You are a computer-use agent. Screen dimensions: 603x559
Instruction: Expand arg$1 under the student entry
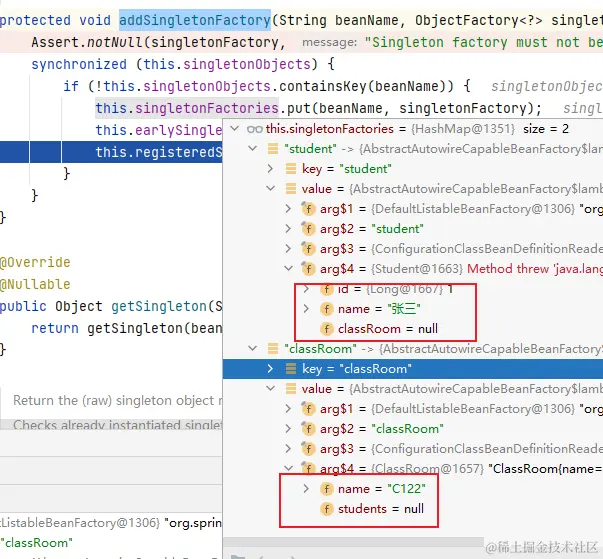288,209
